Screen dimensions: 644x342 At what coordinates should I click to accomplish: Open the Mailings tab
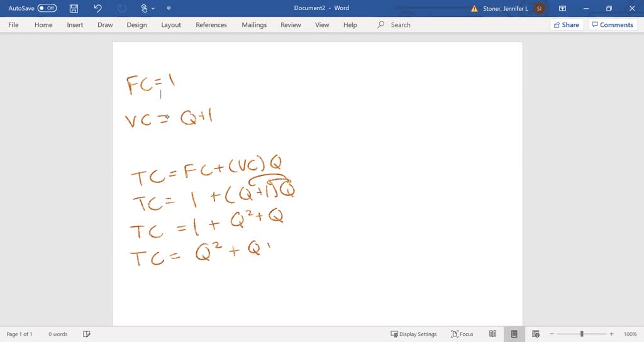254,25
